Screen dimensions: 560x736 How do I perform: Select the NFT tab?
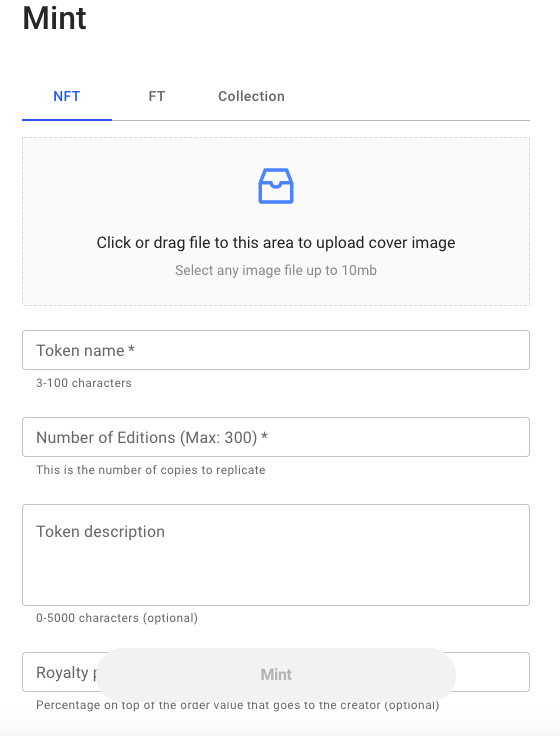coord(67,96)
